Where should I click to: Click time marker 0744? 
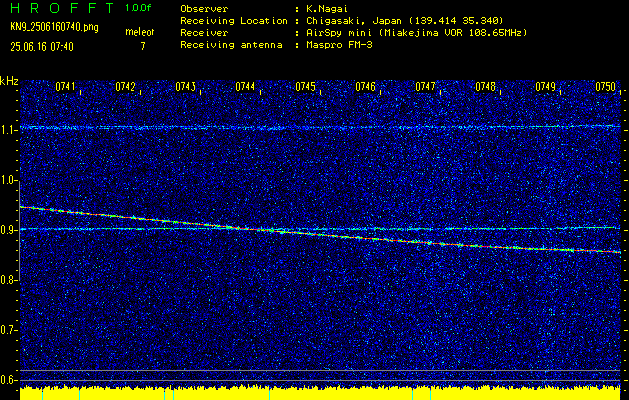245,86
